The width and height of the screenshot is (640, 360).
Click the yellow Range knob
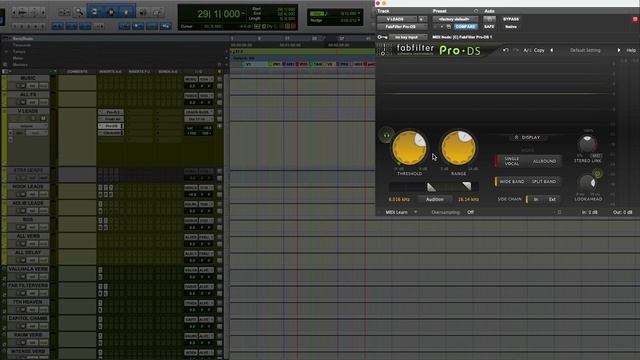click(x=458, y=148)
